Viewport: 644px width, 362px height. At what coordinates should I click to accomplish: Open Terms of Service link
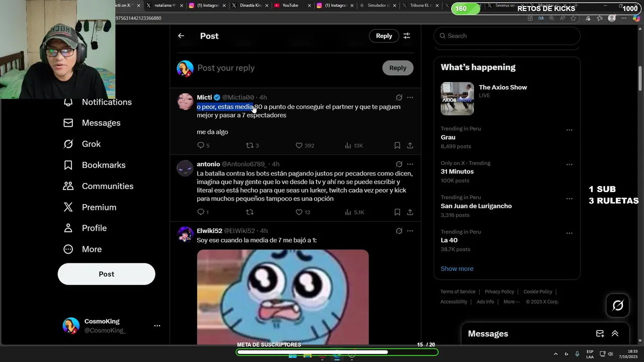pyautogui.click(x=458, y=292)
